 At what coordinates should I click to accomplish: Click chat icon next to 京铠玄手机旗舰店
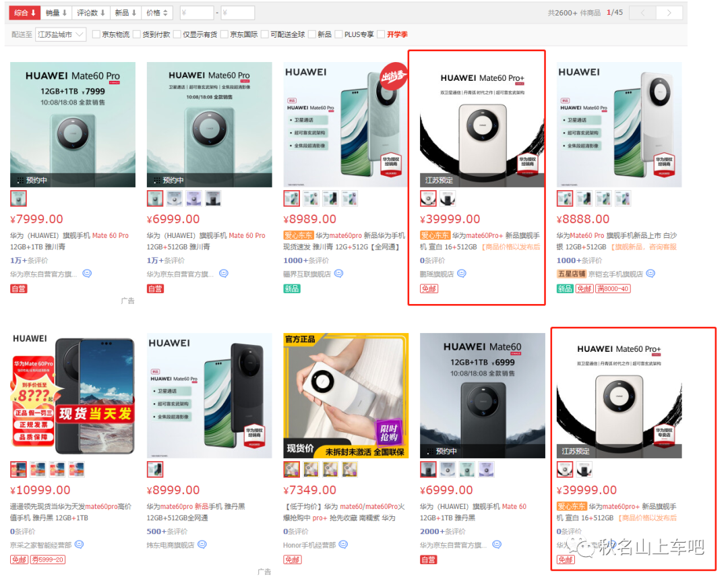pos(650,274)
